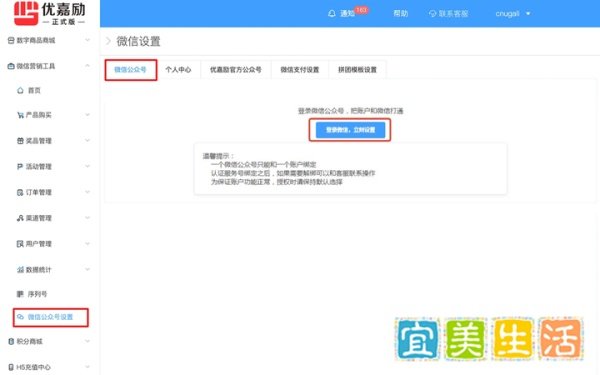Switch to the 拼团模板设置 tab

357,70
